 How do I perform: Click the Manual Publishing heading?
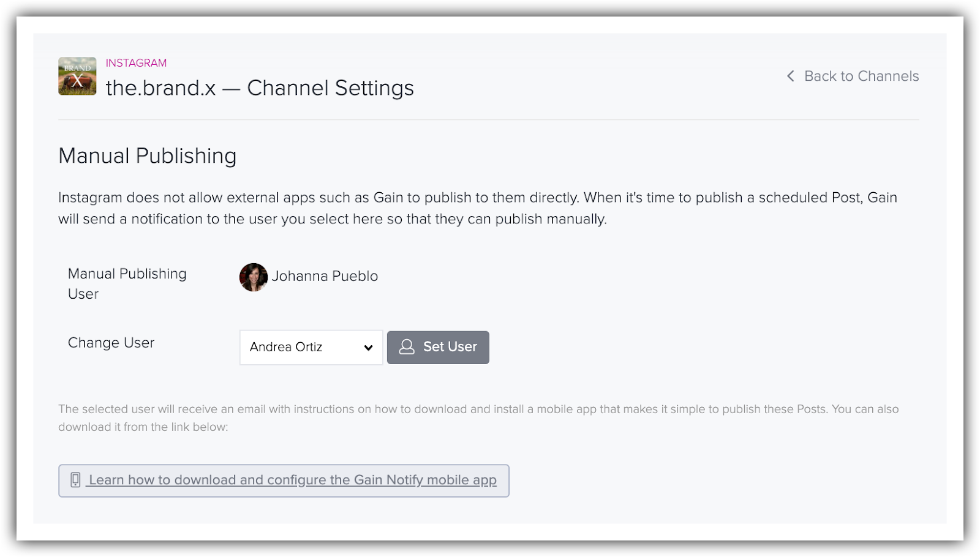click(148, 156)
